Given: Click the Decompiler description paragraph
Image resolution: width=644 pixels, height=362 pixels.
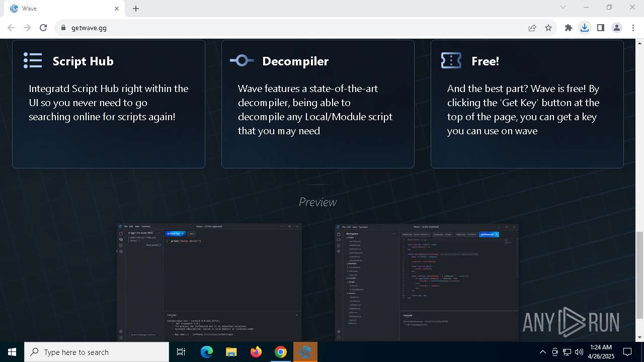Looking at the screenshot, I should 315,110.
